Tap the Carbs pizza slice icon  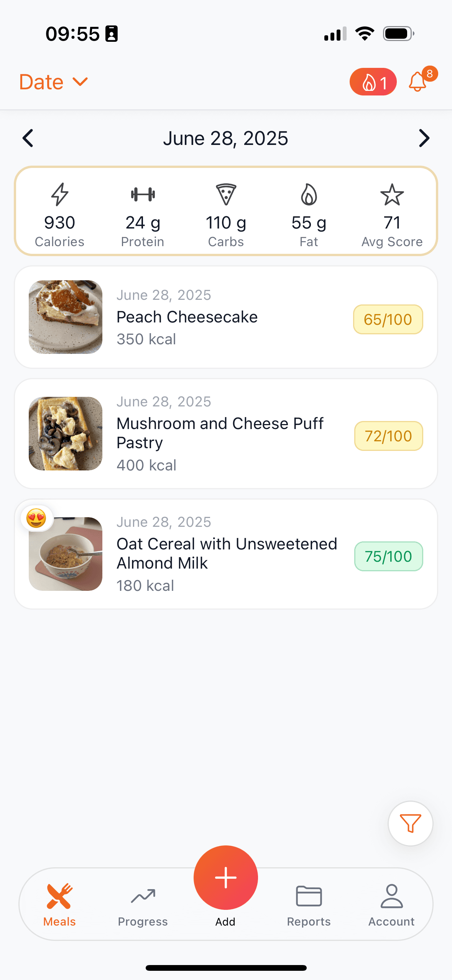(226, 194)
